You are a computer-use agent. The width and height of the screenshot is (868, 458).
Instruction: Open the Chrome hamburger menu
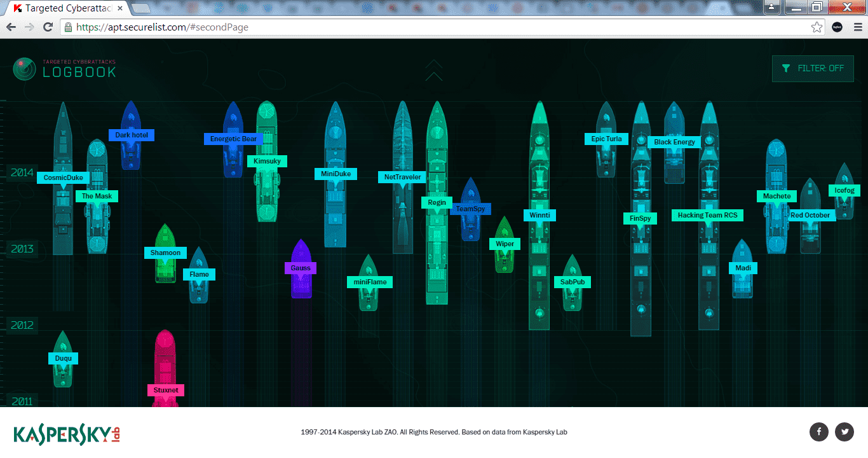tap(857, 27)
